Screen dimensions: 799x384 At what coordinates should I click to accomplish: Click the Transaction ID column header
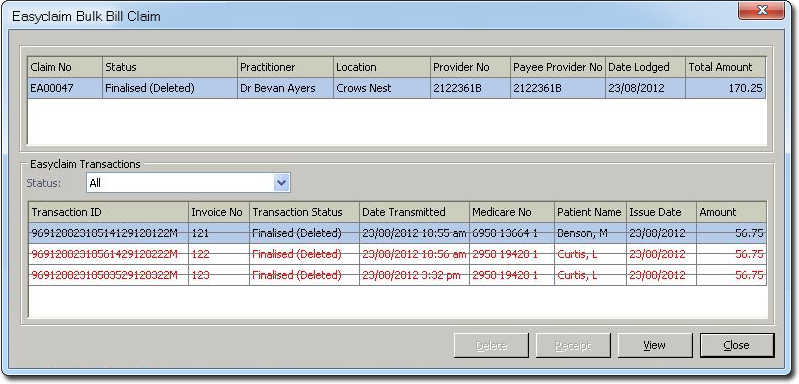pos(109,212)
